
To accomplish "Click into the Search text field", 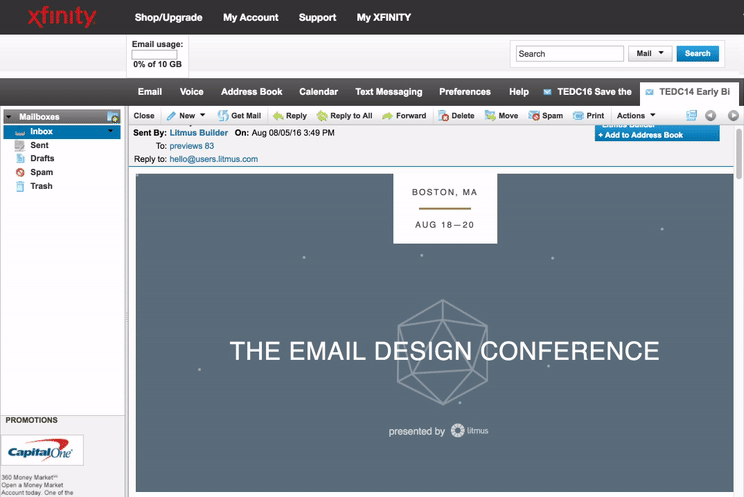I will click(569, 54).
